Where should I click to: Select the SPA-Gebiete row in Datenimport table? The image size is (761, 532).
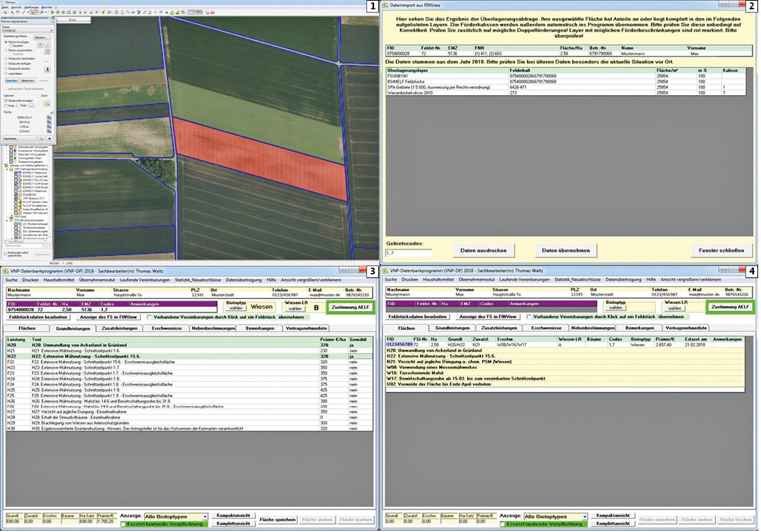(566, 87)
